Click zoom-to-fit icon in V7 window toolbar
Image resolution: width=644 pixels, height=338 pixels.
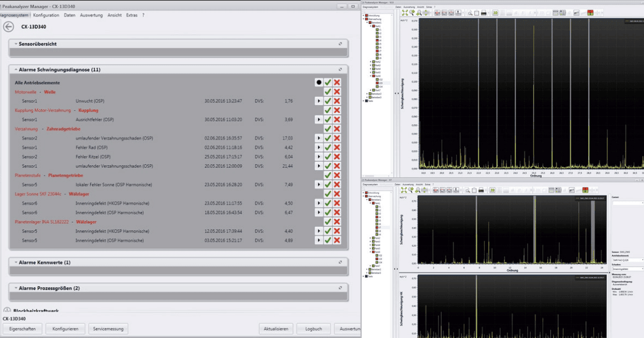pos(404,190)
